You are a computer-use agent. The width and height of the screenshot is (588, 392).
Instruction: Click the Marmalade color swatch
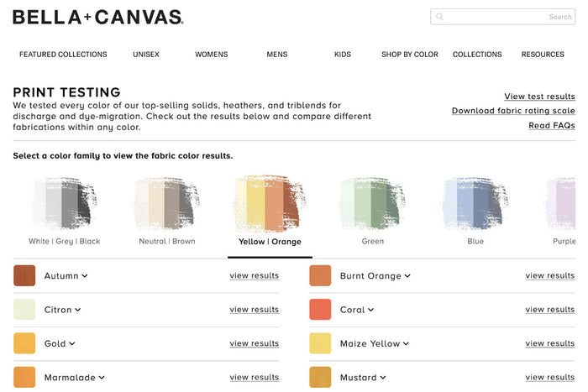coord(24,378)
